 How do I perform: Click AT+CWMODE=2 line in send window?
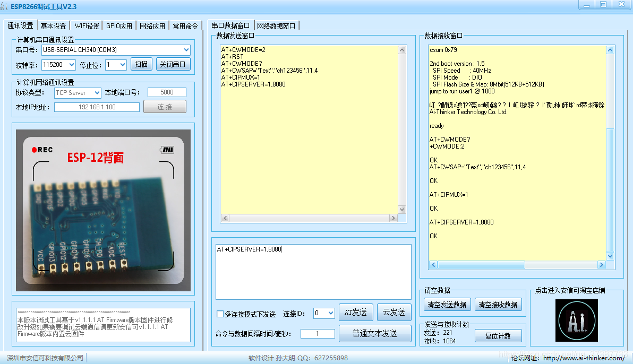pyautogui.click(x=243, y=50)
